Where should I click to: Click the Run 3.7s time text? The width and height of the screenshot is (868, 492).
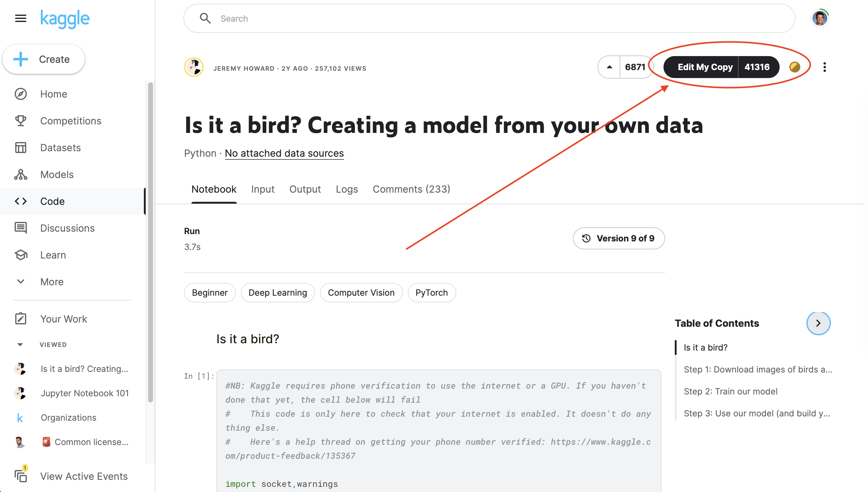(x=192, y=247)
